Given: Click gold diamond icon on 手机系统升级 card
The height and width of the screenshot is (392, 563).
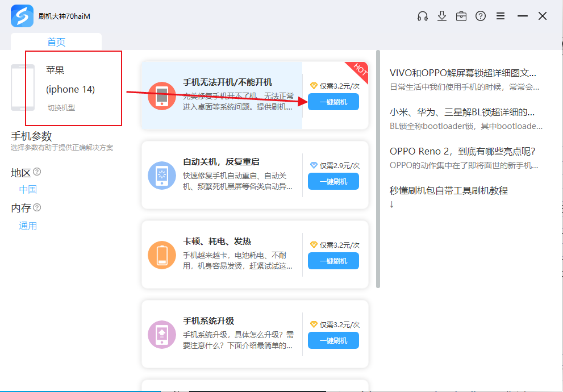Looking at the screenshot, I should pyautogui.click(x=314, y=324).
